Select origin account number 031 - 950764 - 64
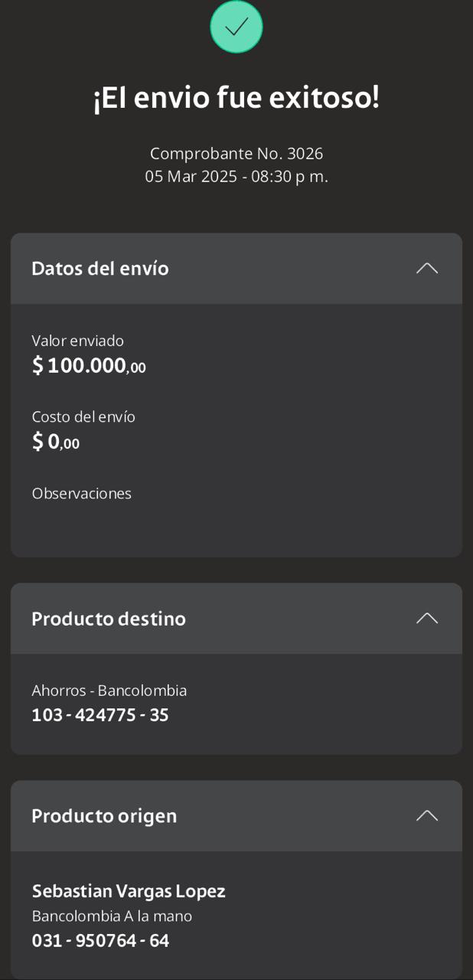The width and height of the screenshot is (473, 980). click(100, 940)
